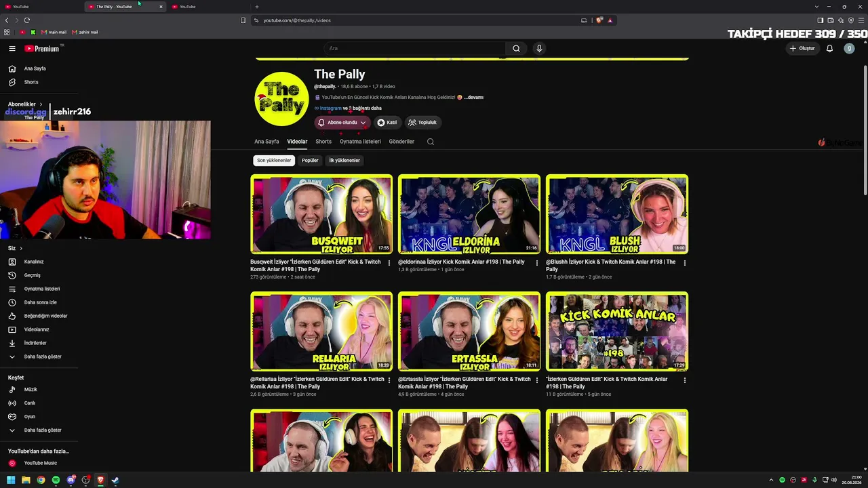Image resolution: width=868 pixels, height=488 pixels.
Task: Open more options for Blushh İzliyor video
Action: [685, 263]
